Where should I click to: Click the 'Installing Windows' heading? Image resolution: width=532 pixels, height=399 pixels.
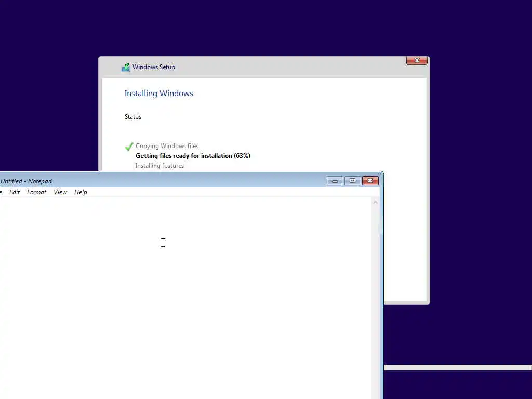[159, 94]
